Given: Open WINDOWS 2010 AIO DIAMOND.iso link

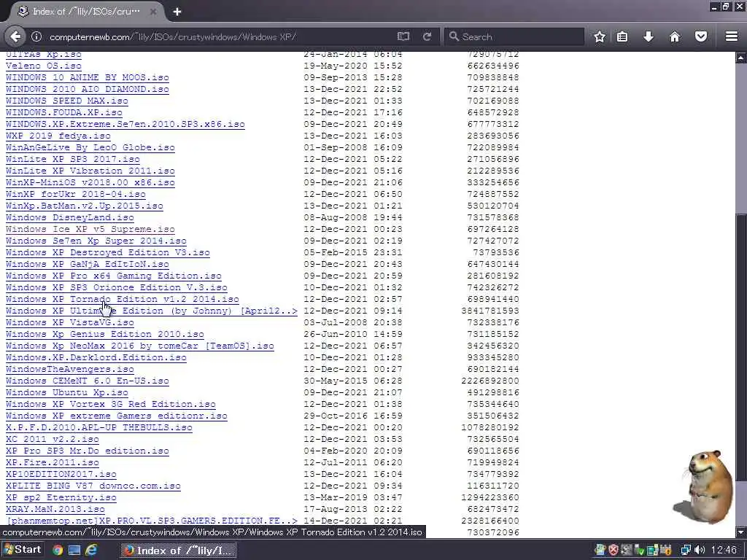Looking at the screenshot, I should [x=88, y=89].
